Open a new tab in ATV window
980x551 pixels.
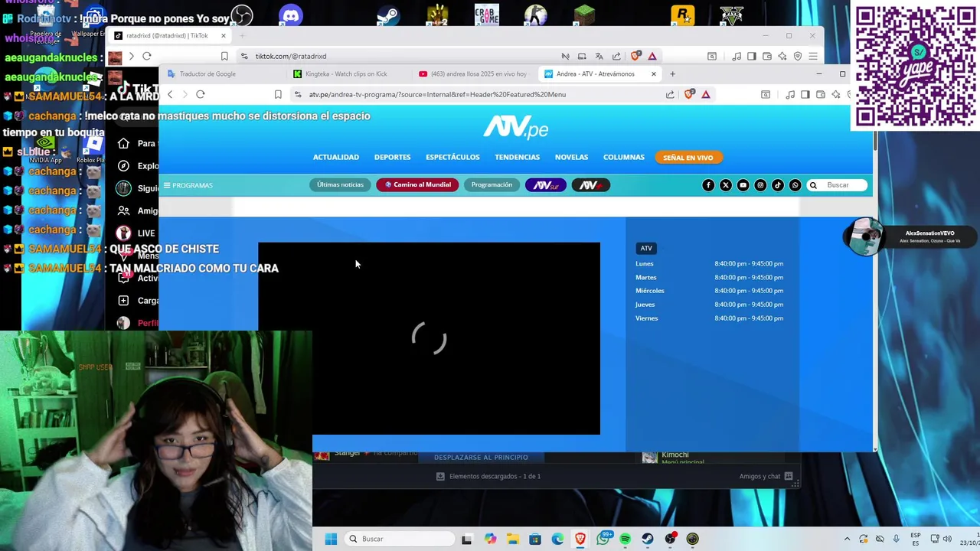tap(672, 74)
